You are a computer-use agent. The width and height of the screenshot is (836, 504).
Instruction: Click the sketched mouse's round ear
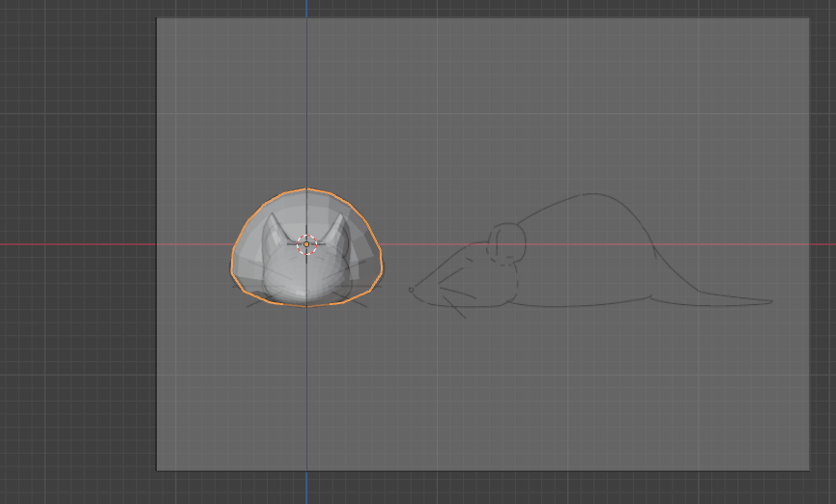tap(506, 242)
